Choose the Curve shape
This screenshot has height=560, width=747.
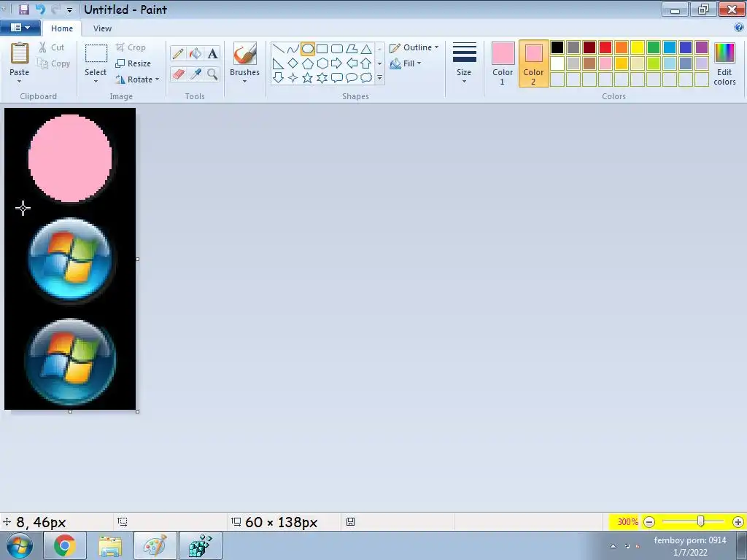click(x=293, y=49)
